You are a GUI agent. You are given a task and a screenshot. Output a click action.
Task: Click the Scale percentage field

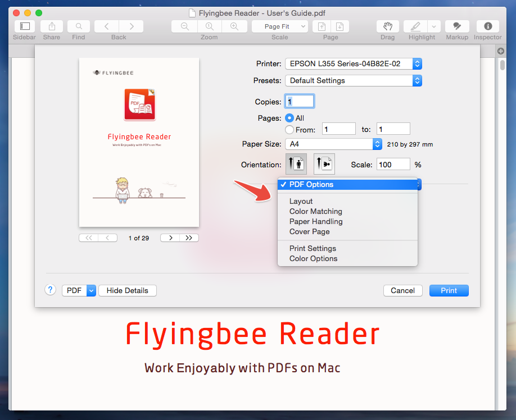(393, 165)
